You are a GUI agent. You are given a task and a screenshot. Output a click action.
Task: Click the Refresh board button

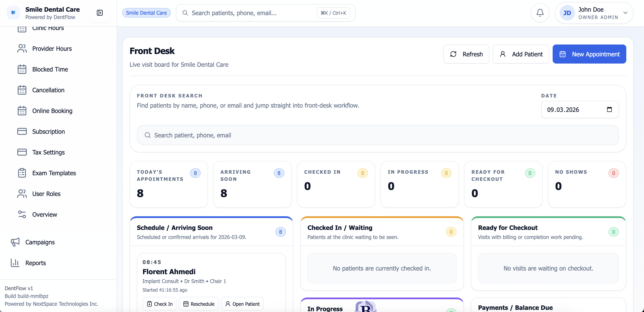pyautogui.click(x=466, y=54)
